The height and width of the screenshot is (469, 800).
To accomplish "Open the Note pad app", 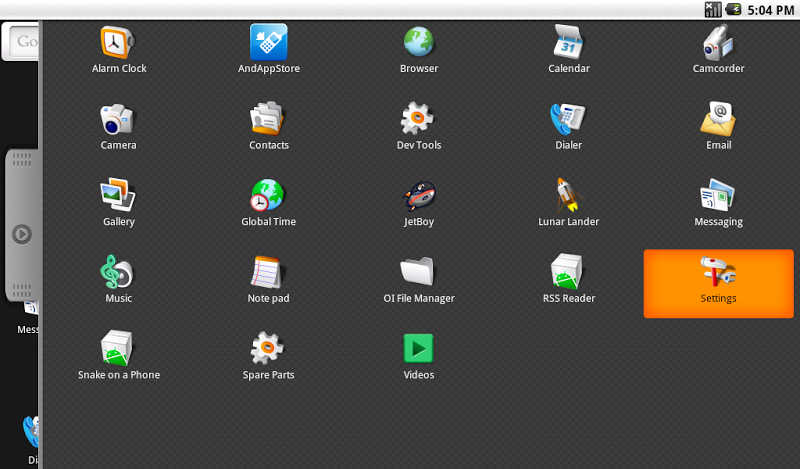I will coord(268,279).
